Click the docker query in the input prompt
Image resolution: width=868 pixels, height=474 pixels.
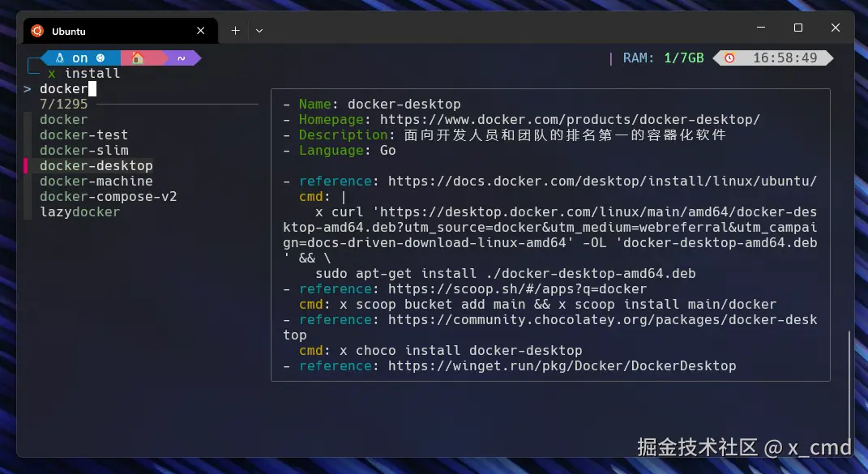click(62, 88)
